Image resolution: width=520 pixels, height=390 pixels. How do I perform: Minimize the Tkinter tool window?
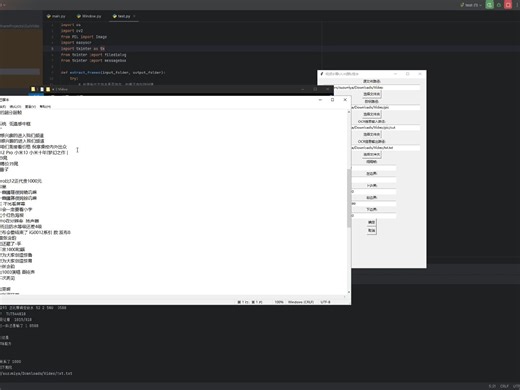coord(395,74)
